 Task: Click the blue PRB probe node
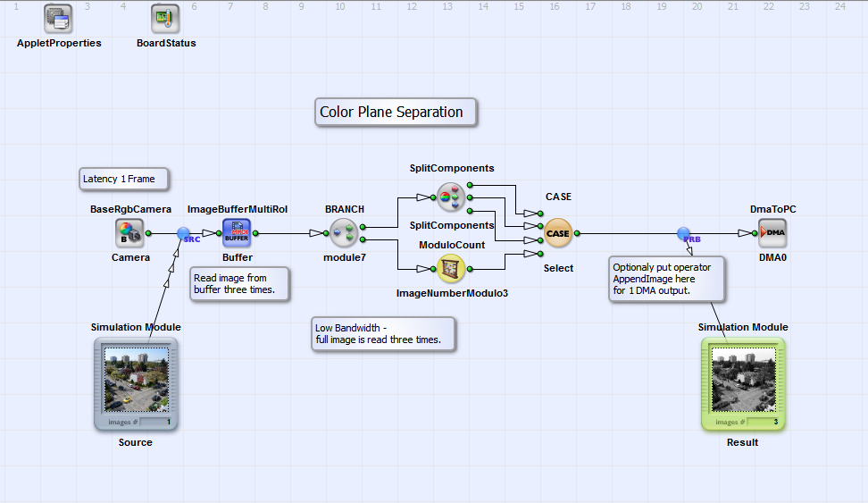pyautogui.click(x=684, y=233)
